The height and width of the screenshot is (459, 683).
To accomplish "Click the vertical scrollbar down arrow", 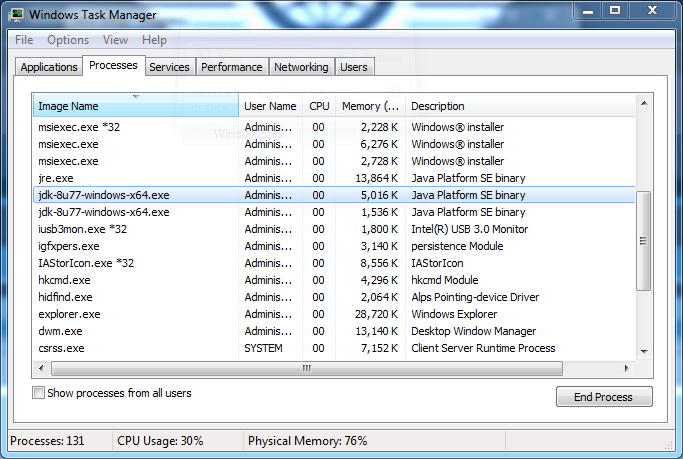I will click(x=644, y=351).
